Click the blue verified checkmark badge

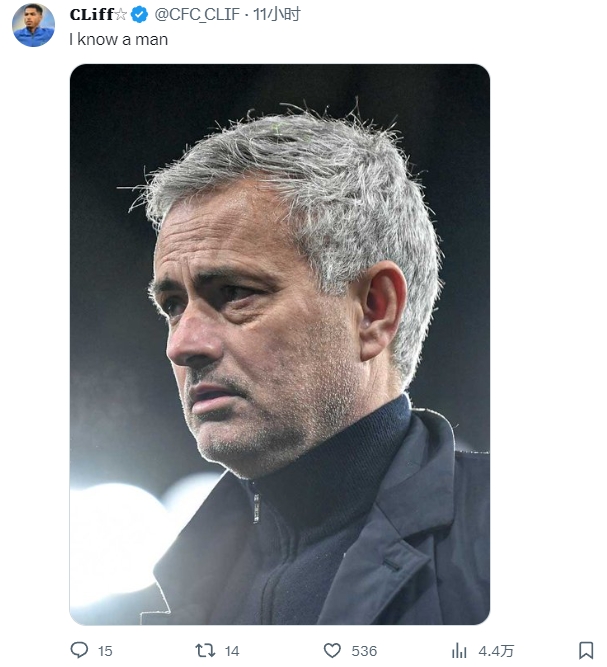click(139, 15)
